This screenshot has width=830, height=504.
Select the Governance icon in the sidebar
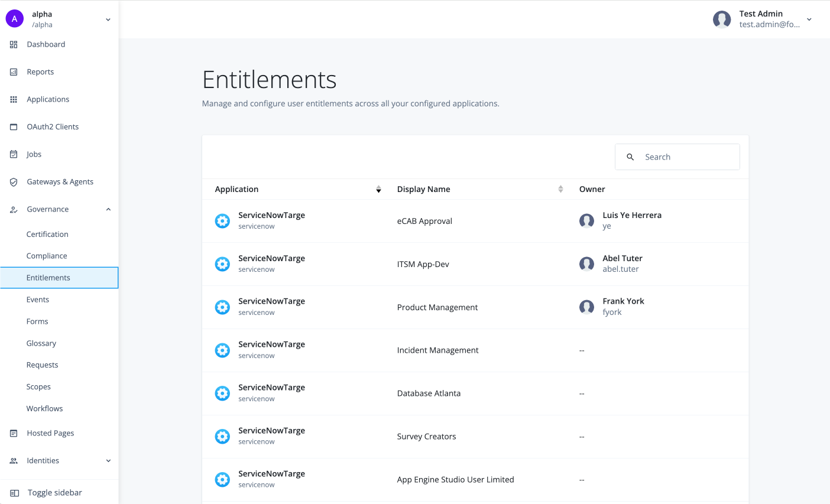tap(13, 209)
